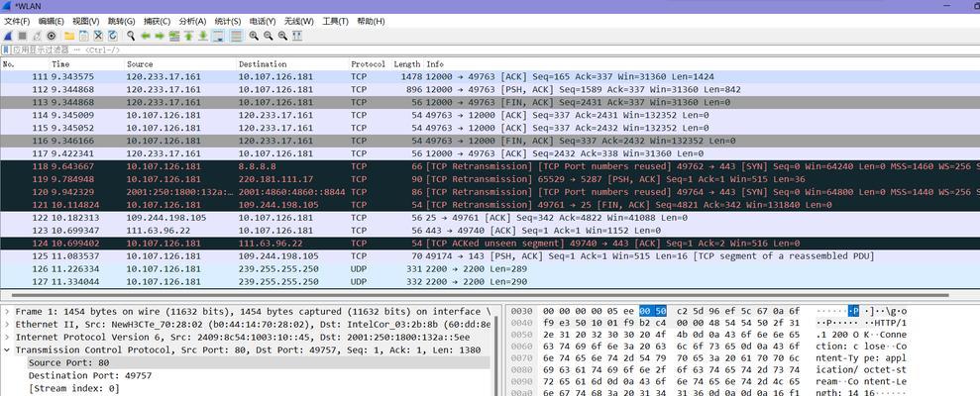
Task: Select packet 125 PSH, ACK row
Action: pos(490,256)
